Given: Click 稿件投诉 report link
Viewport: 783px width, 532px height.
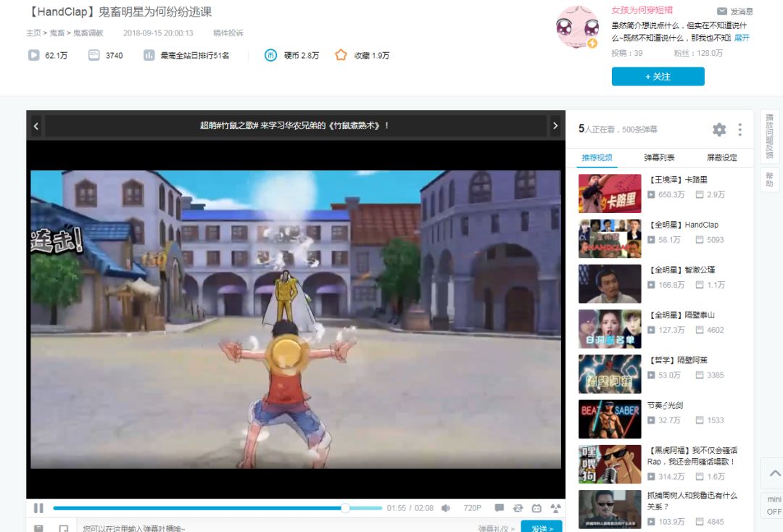Looking at the screenshot, I should coord(228,33).
